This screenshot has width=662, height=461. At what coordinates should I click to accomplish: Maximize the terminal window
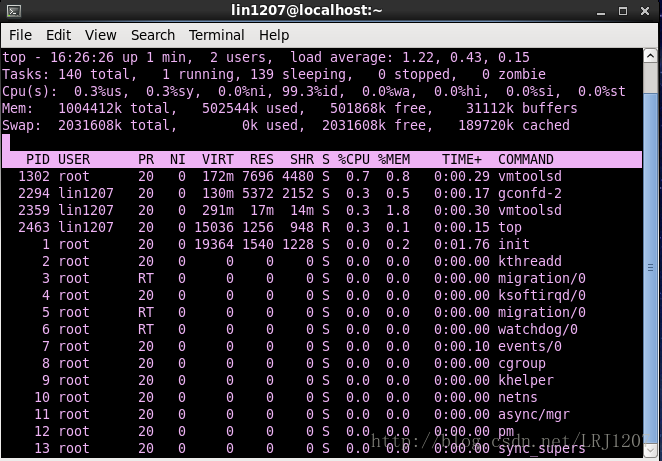coord(623,11)
